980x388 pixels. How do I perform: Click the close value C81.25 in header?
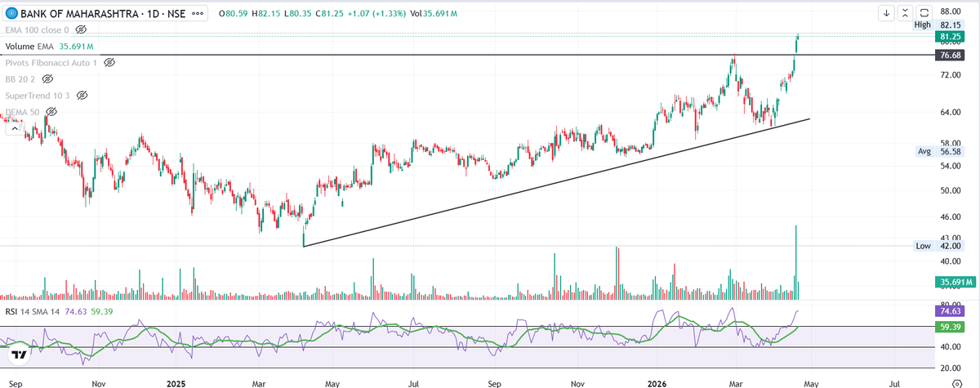click(x=329, y=14)
